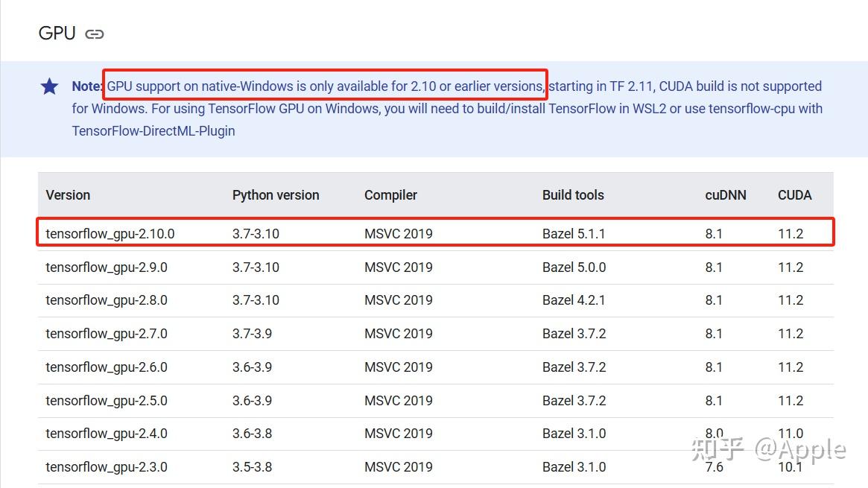This screenshot has width=868, height=488.
Task: Click the Python version column header
Action: click(276, 194)
